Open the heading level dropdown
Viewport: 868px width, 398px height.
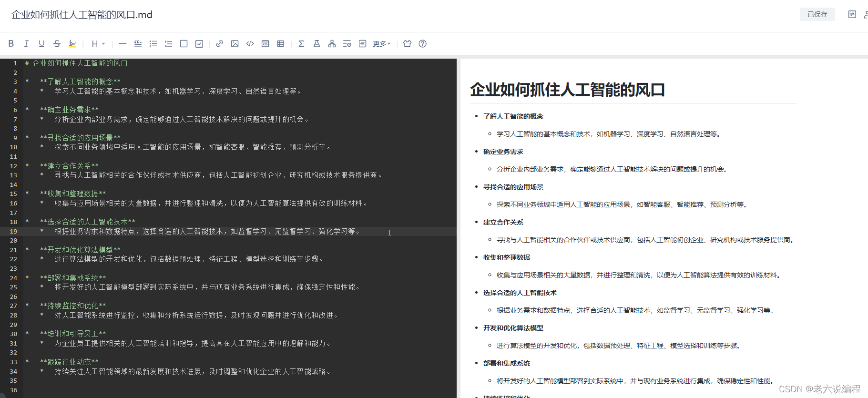(x=98, y=44)
